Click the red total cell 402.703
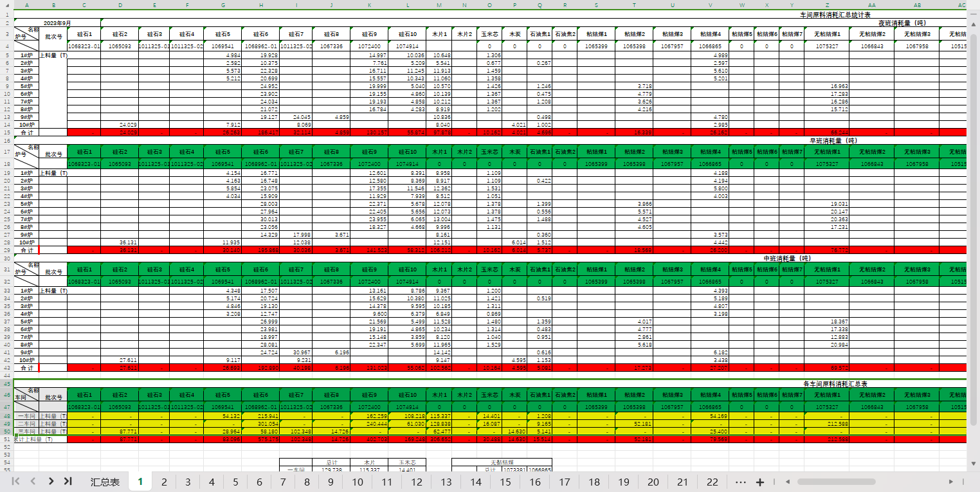This screenshot has height=492, width=980. 370,439
